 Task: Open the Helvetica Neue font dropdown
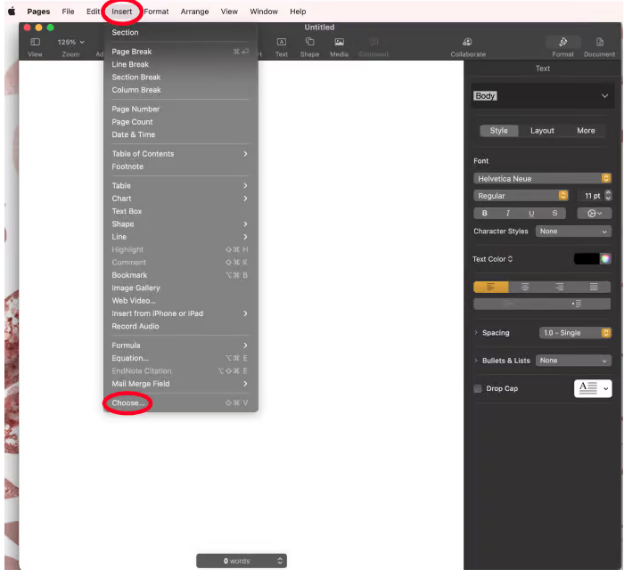542,178
